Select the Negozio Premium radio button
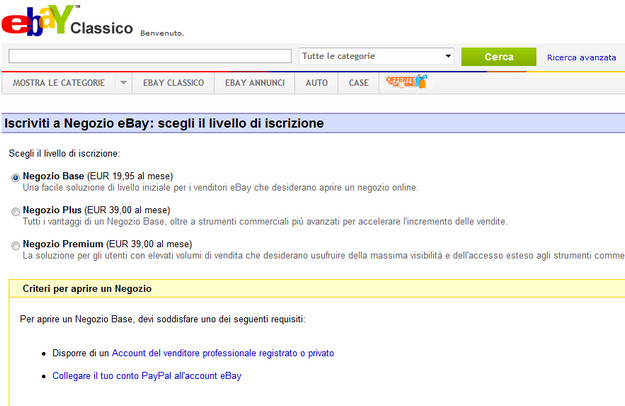The height and width of the screenshot is (406, 625). pos(16,245)
